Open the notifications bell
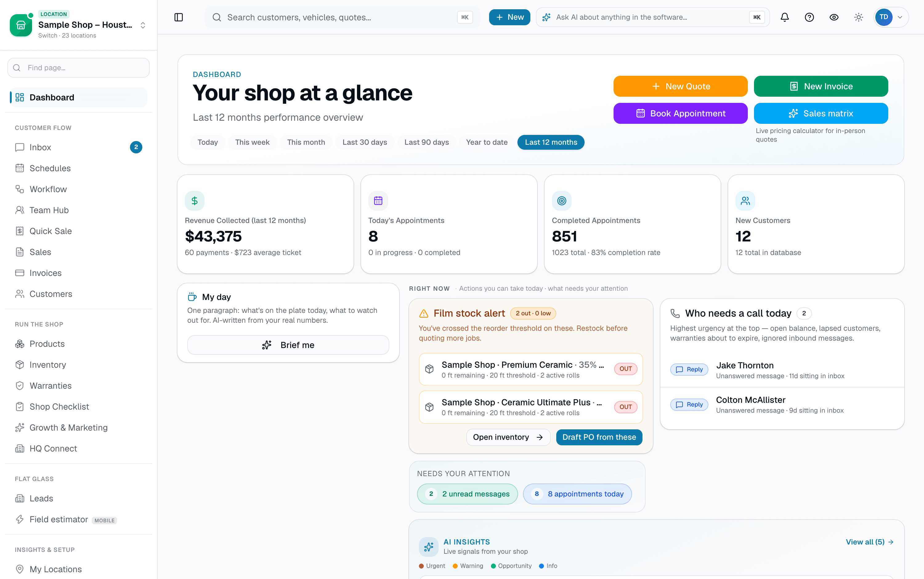Screen dimensions: 924x579 [784, 17]
